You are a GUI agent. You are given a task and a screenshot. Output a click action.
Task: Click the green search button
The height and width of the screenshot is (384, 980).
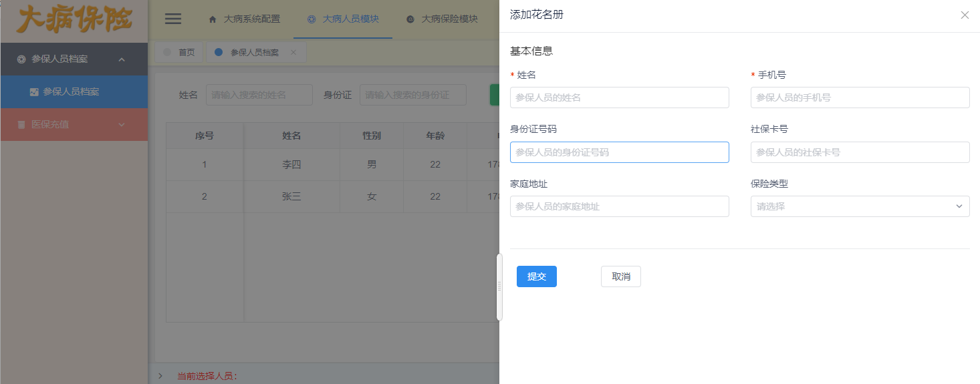click(x=495, y=95)
